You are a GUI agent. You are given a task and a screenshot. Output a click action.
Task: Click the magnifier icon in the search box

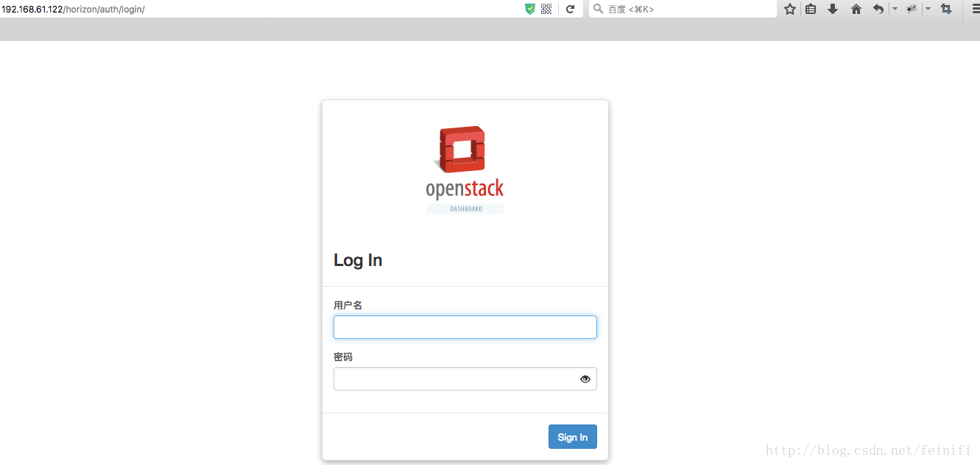[x=599, y=9]
